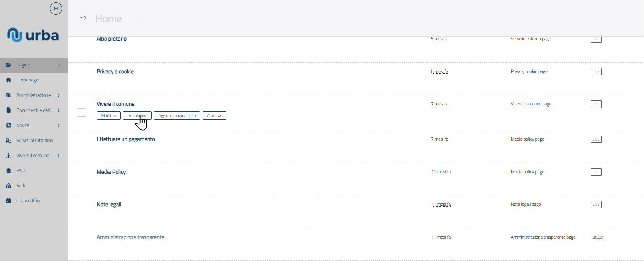Open the Amministrazione sidebar menu item
This screenshot has height=261, width=644.
[x=33, y=95]
